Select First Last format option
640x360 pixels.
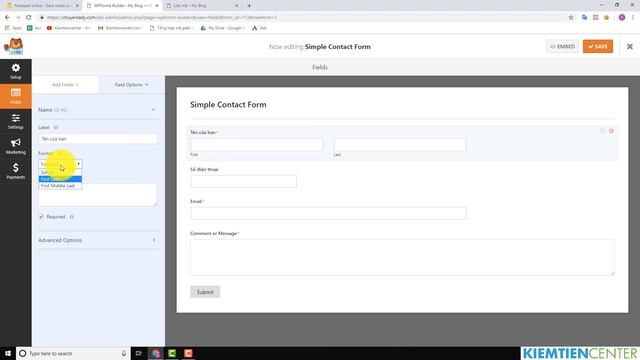[x=60, y=179]
